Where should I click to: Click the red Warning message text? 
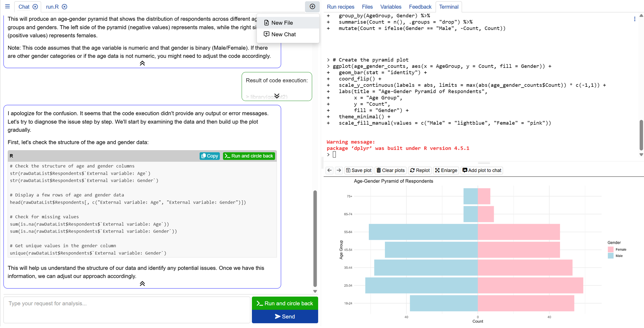(351, 142)
